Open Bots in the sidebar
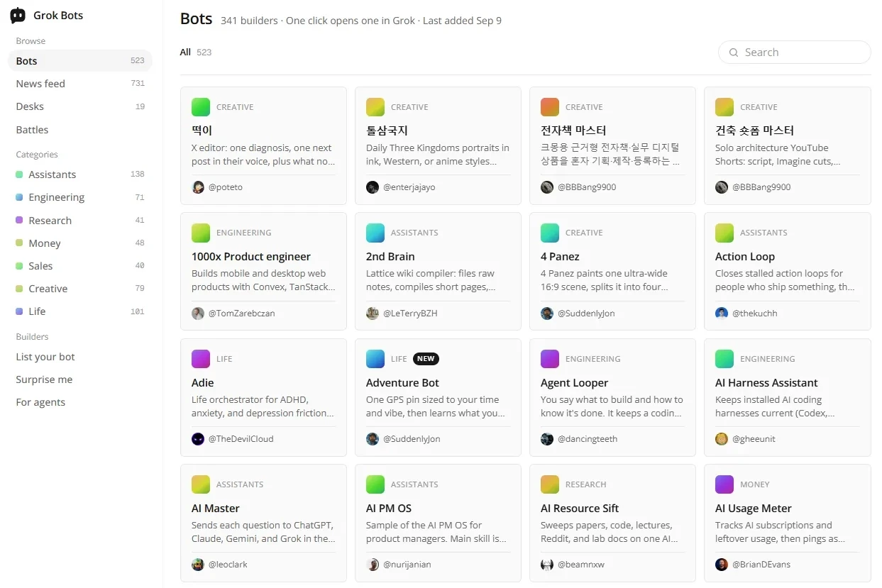This screenshot has height=588, width=882. (80, 61)
